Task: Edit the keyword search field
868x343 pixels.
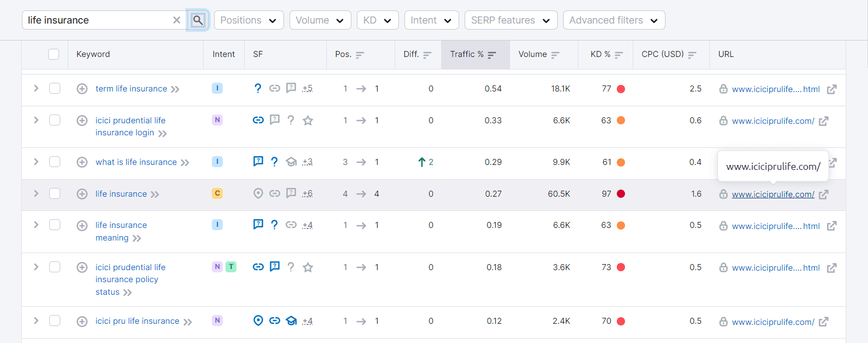Action: (99, 20)
